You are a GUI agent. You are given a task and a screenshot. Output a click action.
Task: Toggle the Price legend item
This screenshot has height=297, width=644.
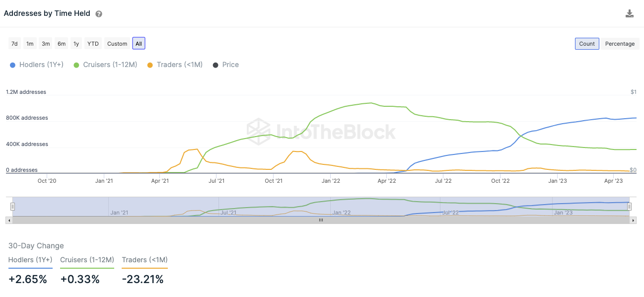(x=226, y=65)
